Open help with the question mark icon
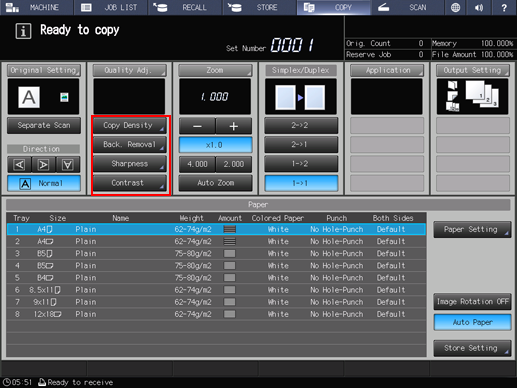This screenshot has width=517, height=388. (x=504, y=7)
